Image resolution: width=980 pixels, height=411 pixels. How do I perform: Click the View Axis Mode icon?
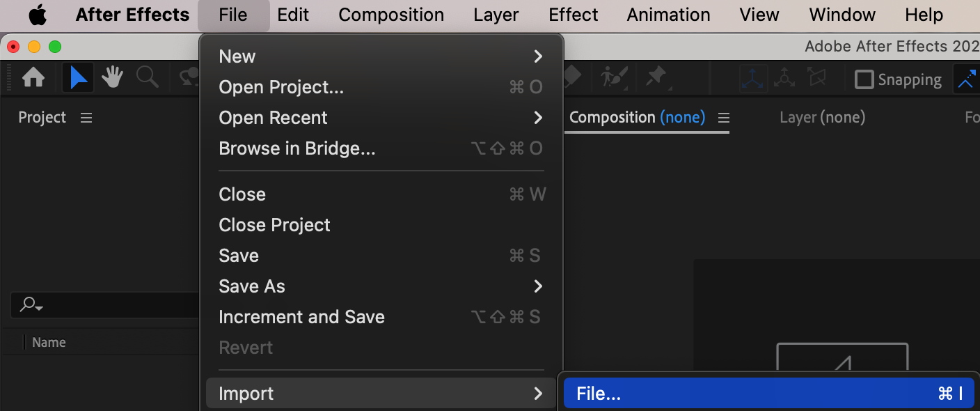(x=816, y=78)
